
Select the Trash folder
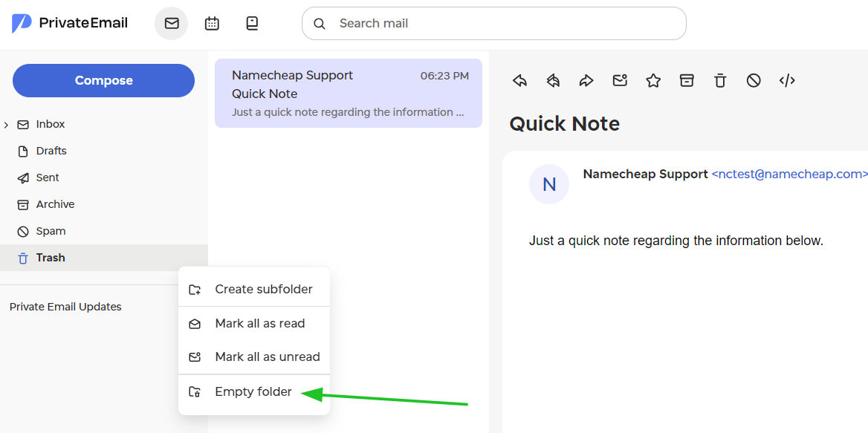point(104,258)
